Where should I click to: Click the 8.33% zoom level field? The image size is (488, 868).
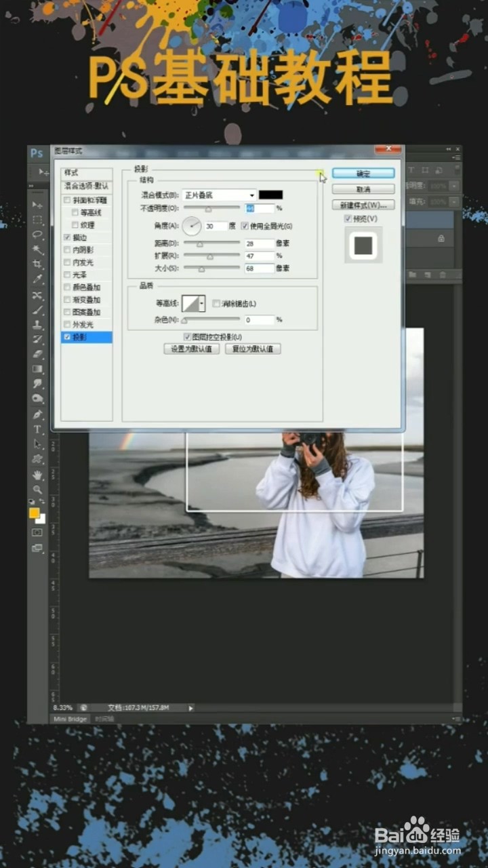[63, 707]
